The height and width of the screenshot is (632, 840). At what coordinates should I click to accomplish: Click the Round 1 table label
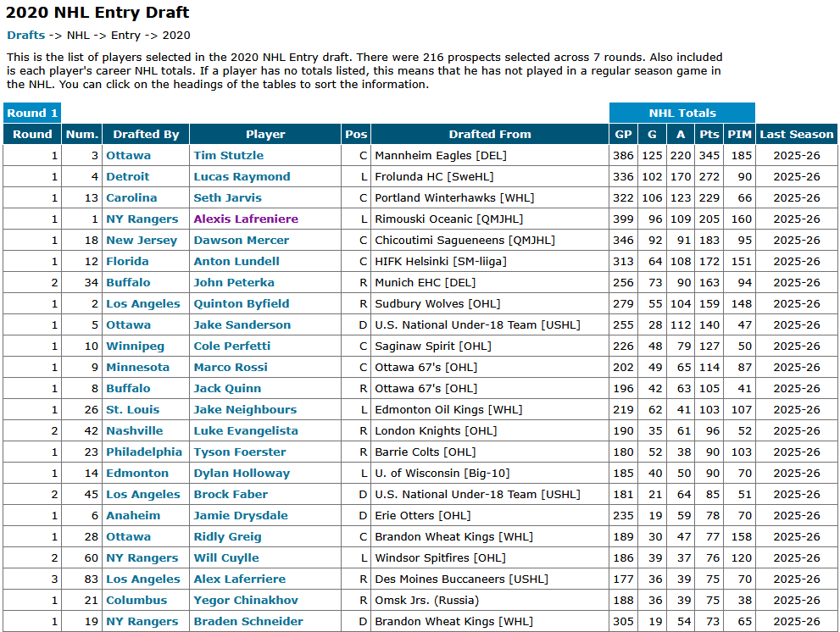(x=32, y=113)
